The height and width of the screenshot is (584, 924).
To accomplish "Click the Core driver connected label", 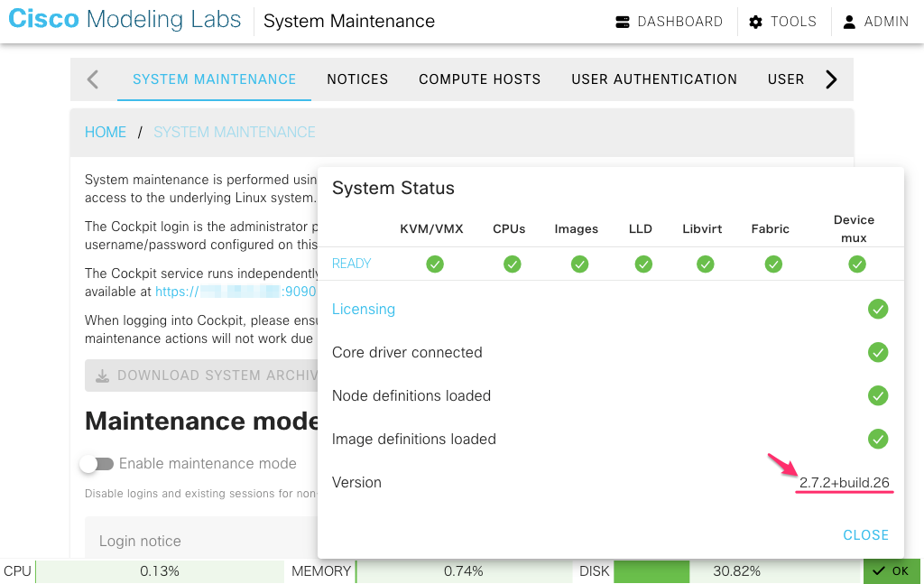I will [407, 352].
